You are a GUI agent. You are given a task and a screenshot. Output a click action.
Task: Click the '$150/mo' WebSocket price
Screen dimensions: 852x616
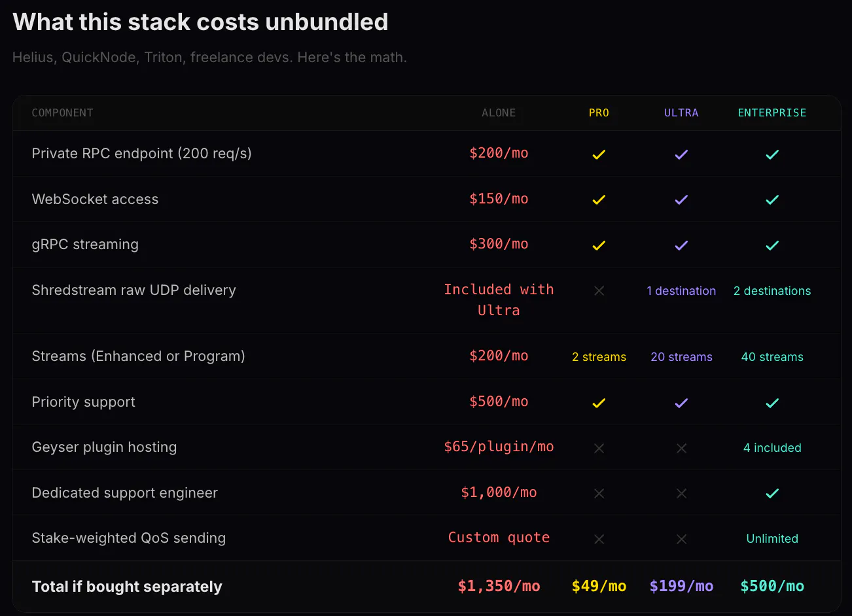499,199
